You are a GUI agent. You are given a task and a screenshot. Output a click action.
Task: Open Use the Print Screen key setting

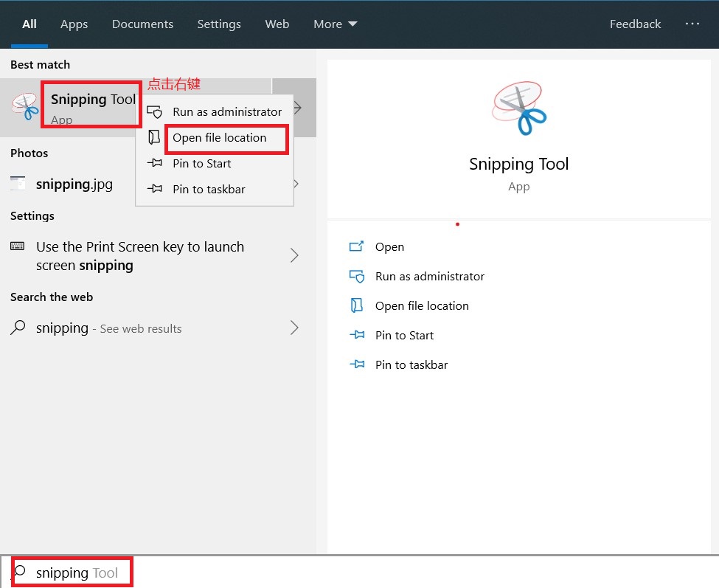pos(140,256)
